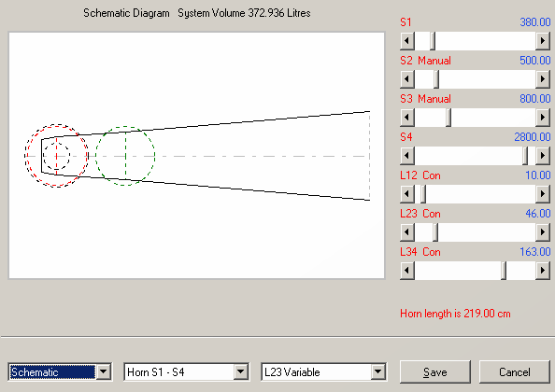Click the Cancel button

[x=514, y=371]
